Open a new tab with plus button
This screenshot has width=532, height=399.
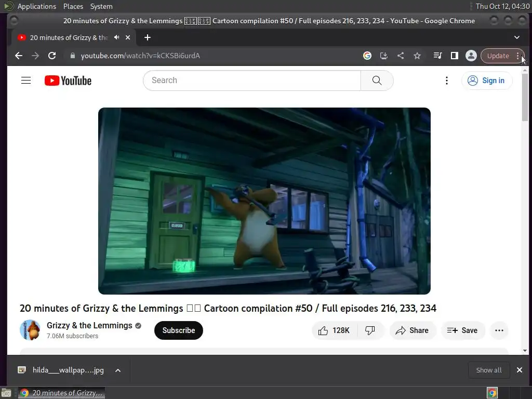[x=147, y=37]
